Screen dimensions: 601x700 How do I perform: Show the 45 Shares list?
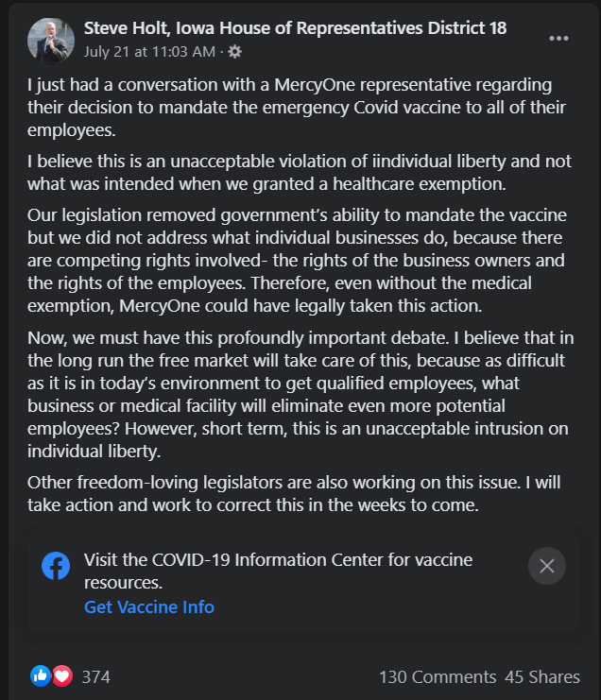(x=541, y=676)
